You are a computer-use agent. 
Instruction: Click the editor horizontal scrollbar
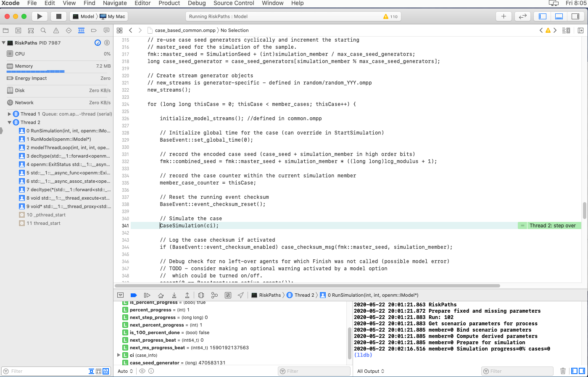(x=308, y=286)
